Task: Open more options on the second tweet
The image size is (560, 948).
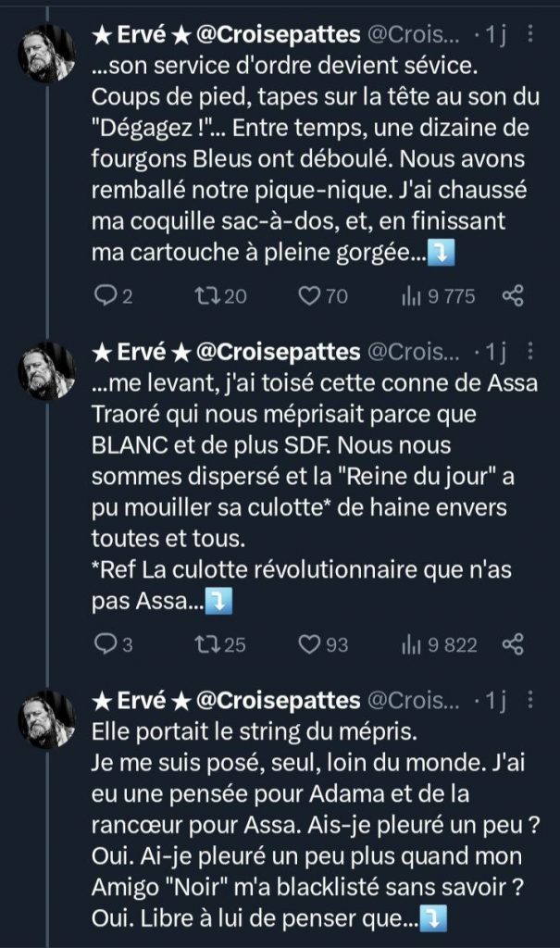Action: coord(529,352)
